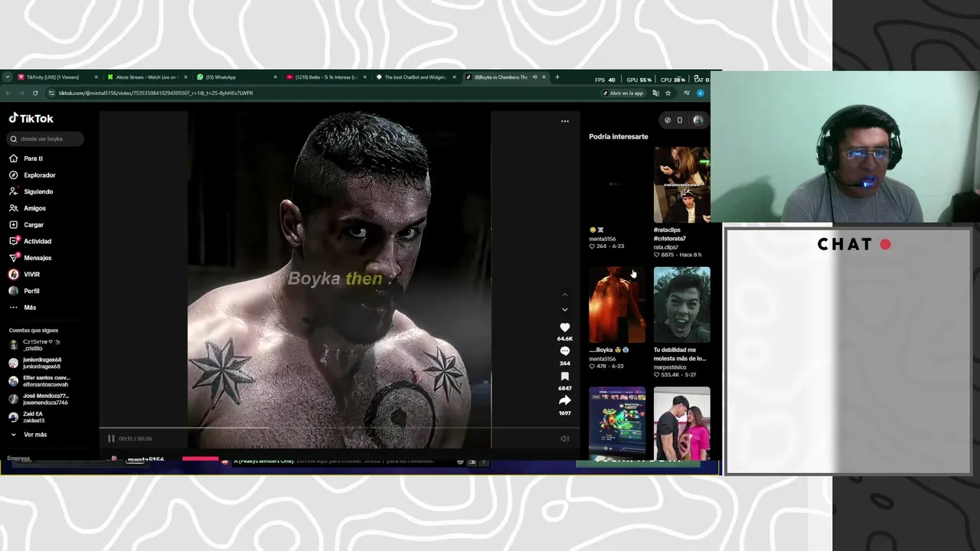This screenshot has width=980, height=551.
Task: Click Podría interesarte heading
Action: pos(619,137)
